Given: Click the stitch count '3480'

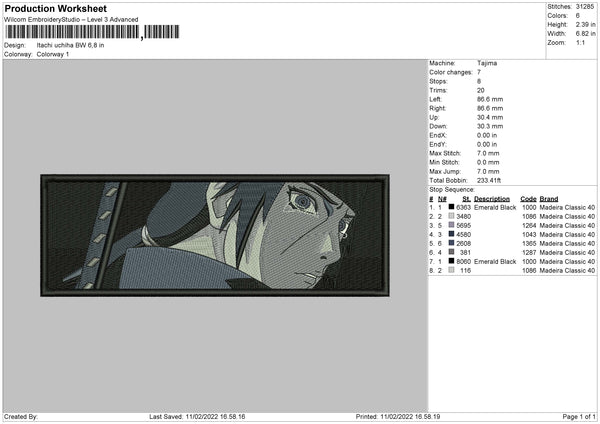Looking at the screenshot, I should coord(463,217).
